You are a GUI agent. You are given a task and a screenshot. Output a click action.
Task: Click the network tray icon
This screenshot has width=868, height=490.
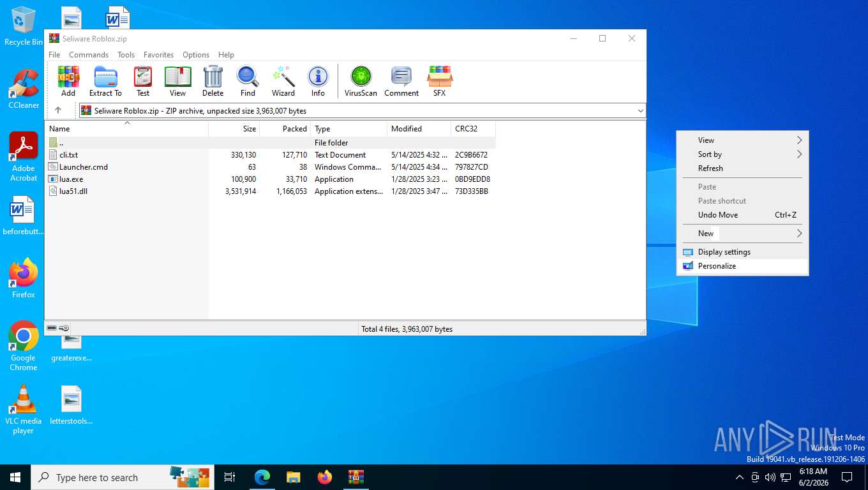click(x=786, y=477)
